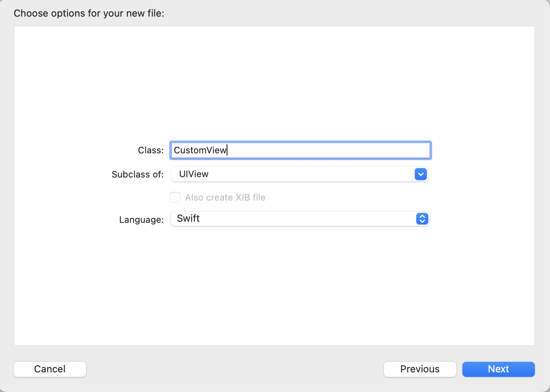Click the CustomView text in Class field
Screen dimensions: 550x392
[200, 150]
